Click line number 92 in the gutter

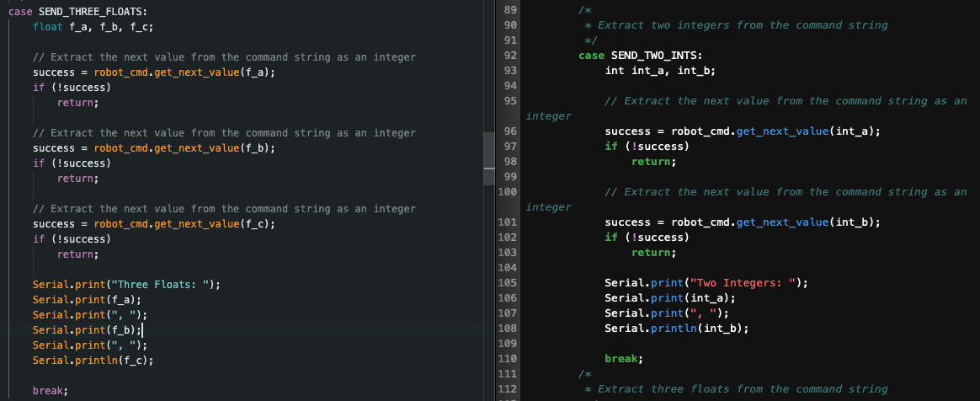pyautogui.click(x=509, y=56)
